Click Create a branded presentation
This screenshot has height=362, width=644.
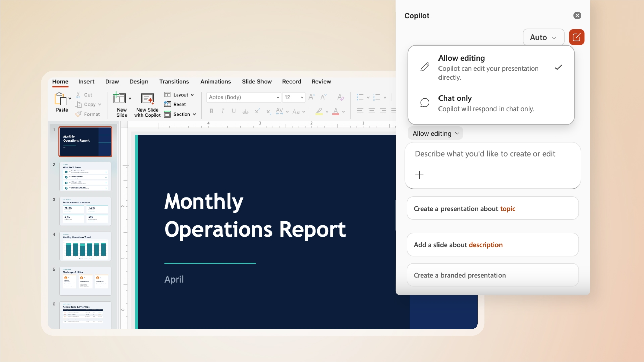tap(492, 275)
